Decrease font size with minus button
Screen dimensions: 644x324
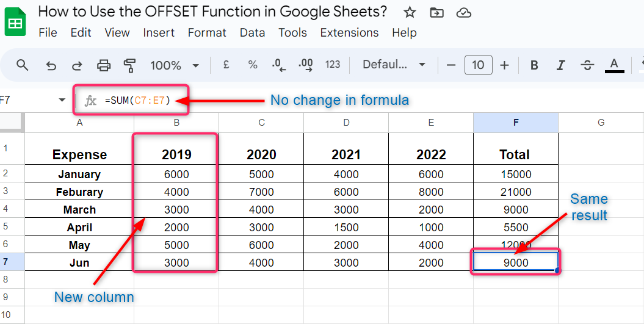click(x=451, y=65)
